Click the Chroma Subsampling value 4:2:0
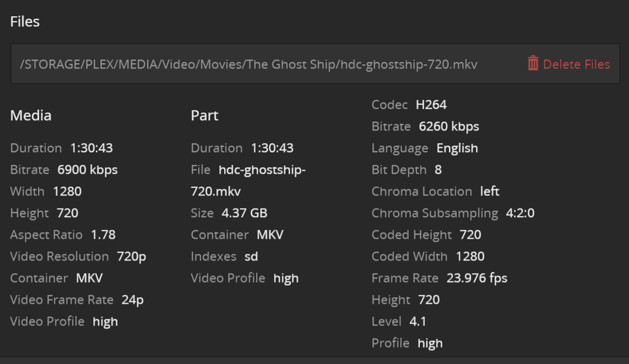 [x=520, y=213]
